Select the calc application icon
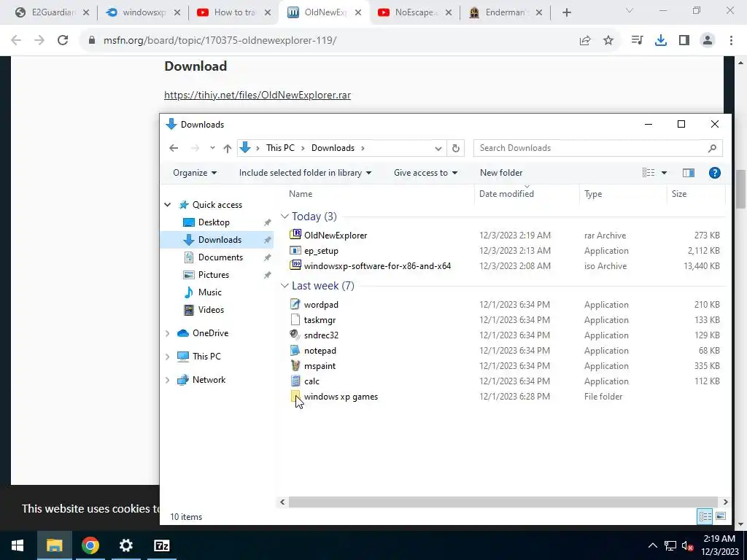The width and height of the screenshot is (747, 560). click(295, 381)
